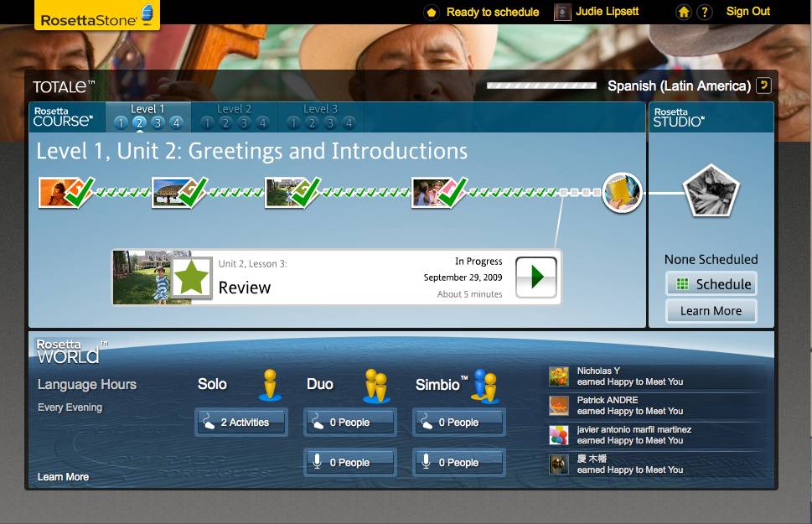Open the Rosetta Course tab header
Viewport: 812px width, 524px height.
click(63, 117)
